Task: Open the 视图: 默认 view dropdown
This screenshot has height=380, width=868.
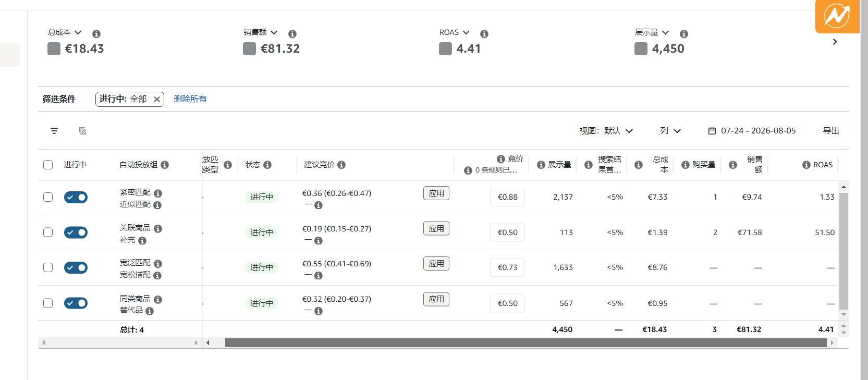Action: pos(606,131)
